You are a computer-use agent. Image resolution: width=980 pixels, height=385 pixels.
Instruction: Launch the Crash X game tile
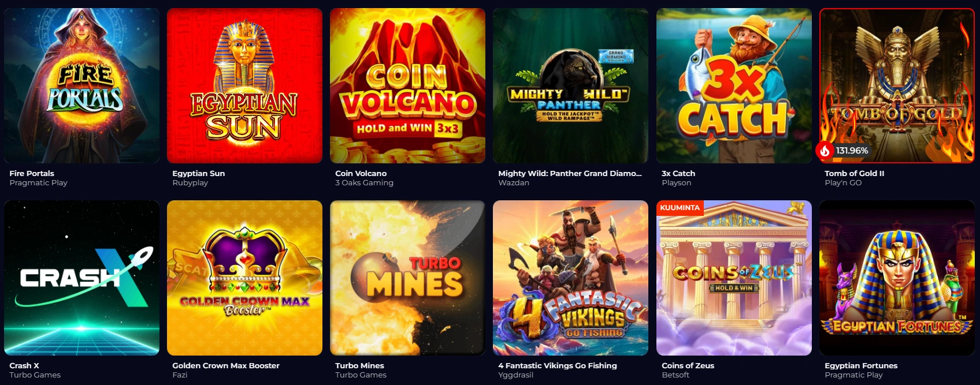(x=81, y=278)
